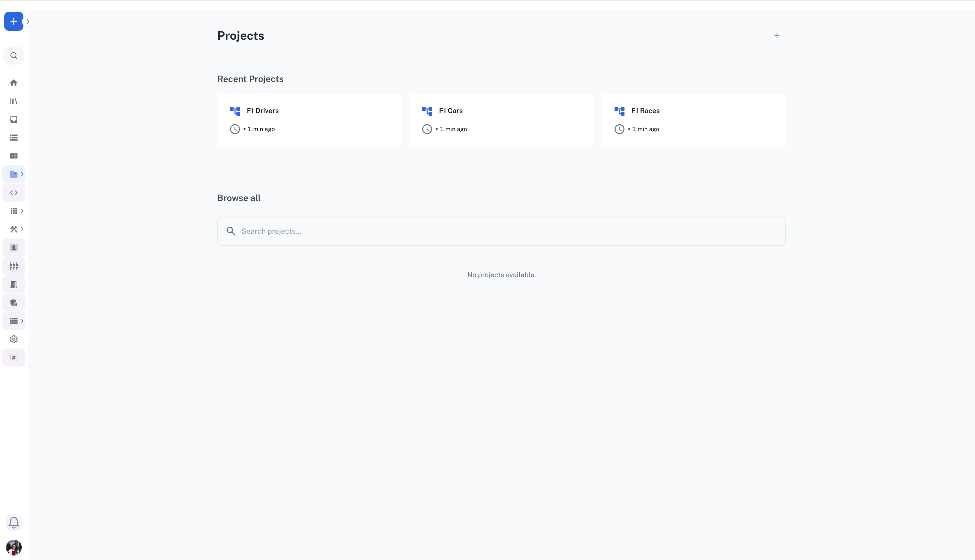Viewport: 975px width, 560px height.
Task: Open the code brackets icon
Action: 14,193
